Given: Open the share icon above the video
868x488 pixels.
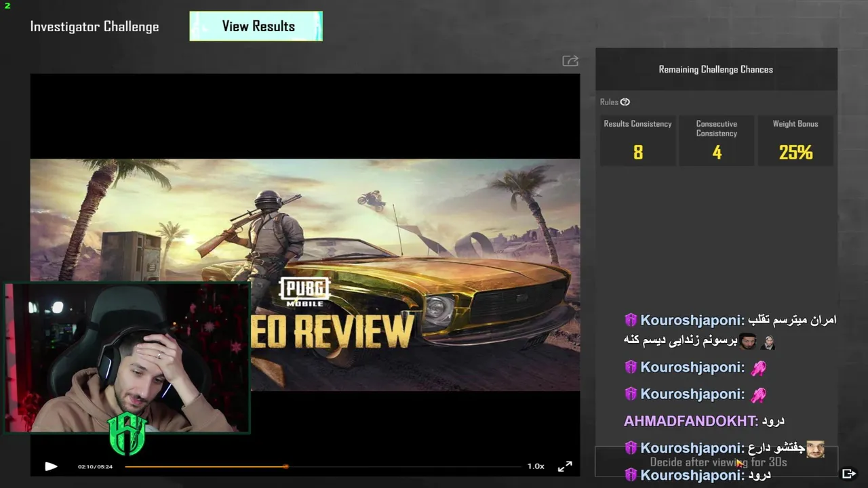Looking at the screenshot, I should click(570, 61).
